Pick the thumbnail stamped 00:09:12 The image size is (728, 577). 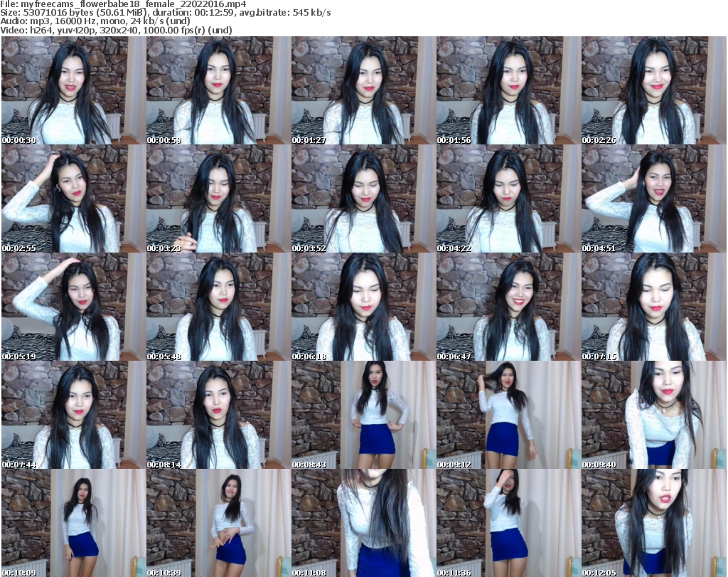click(508, 415)
